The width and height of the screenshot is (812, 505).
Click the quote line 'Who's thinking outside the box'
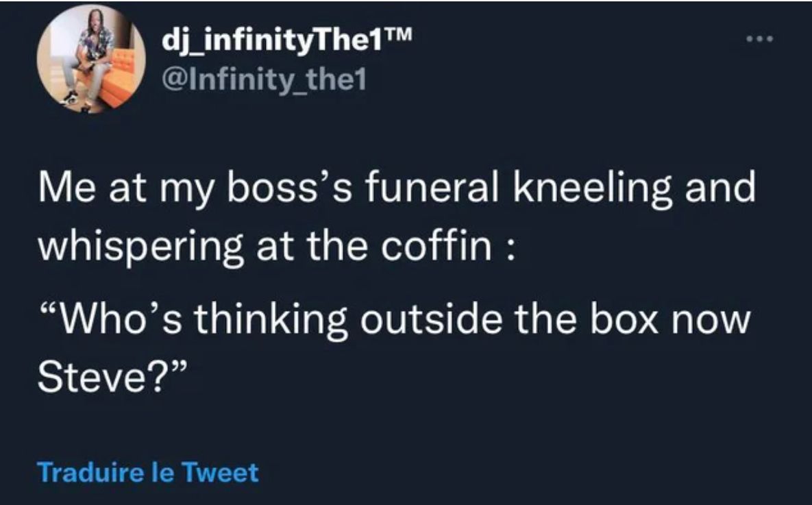pos(391,319)
